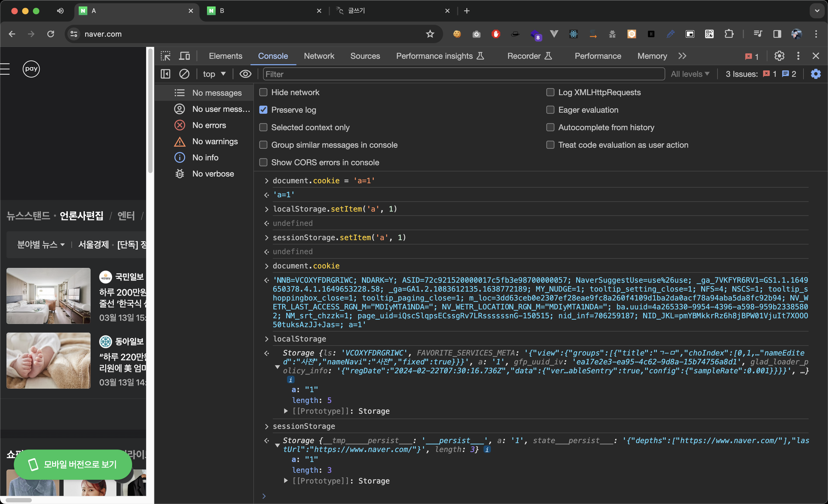Open a new browser tab
The height and width of the screenshot is (504, 828).
coord(466,11)
